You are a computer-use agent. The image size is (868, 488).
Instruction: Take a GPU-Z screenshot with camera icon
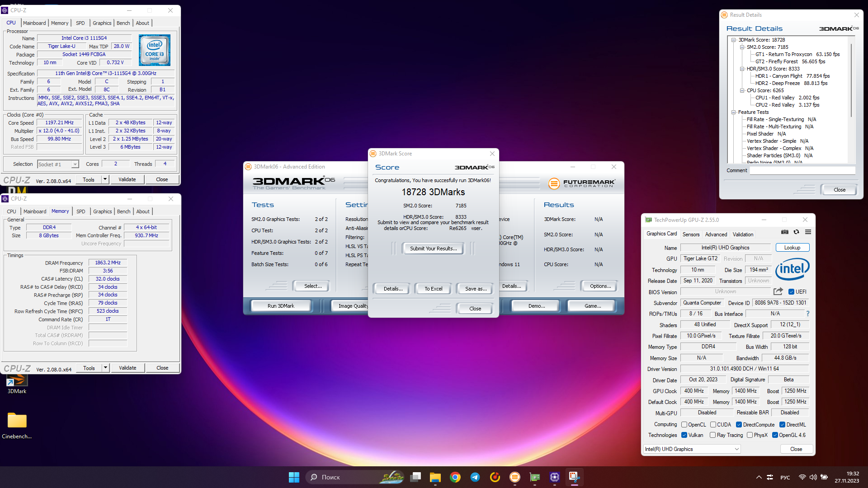tap(785, 232)
